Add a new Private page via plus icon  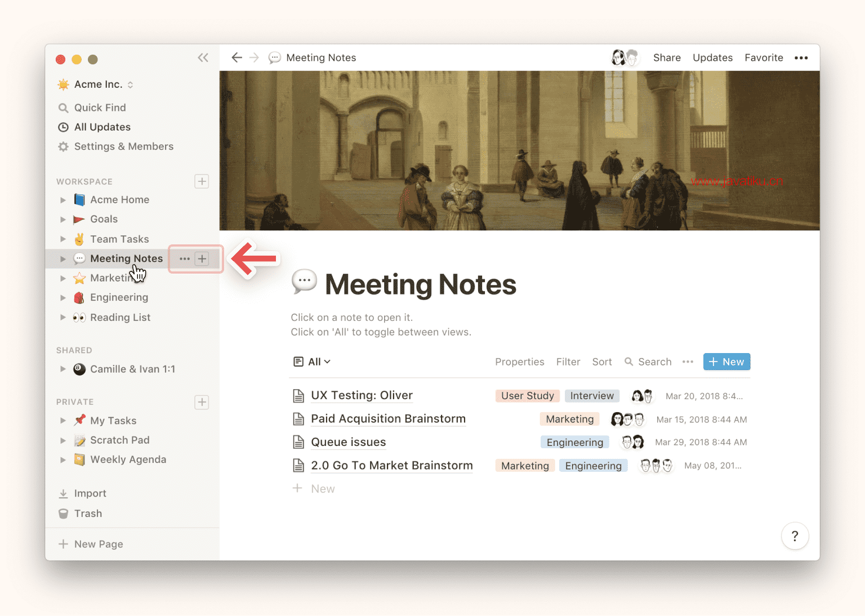tap(202, 402)
